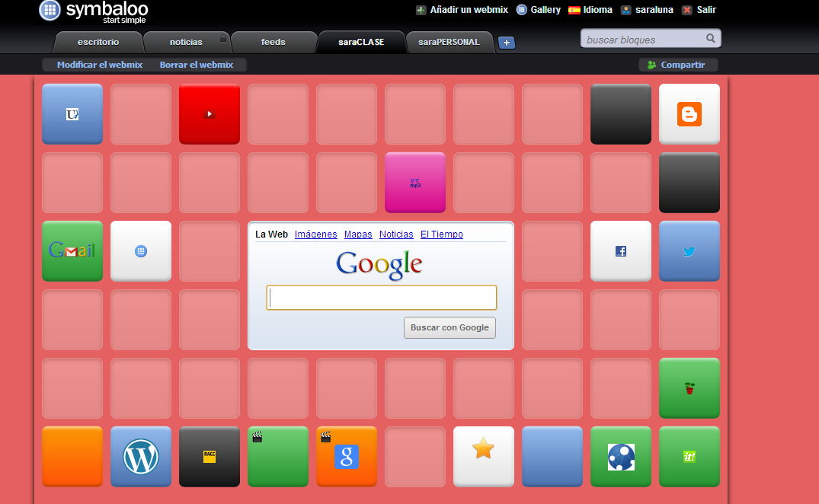Screen dimensions: 819x504
Task: Open the orange Google g tile
Action: point(347,457)
